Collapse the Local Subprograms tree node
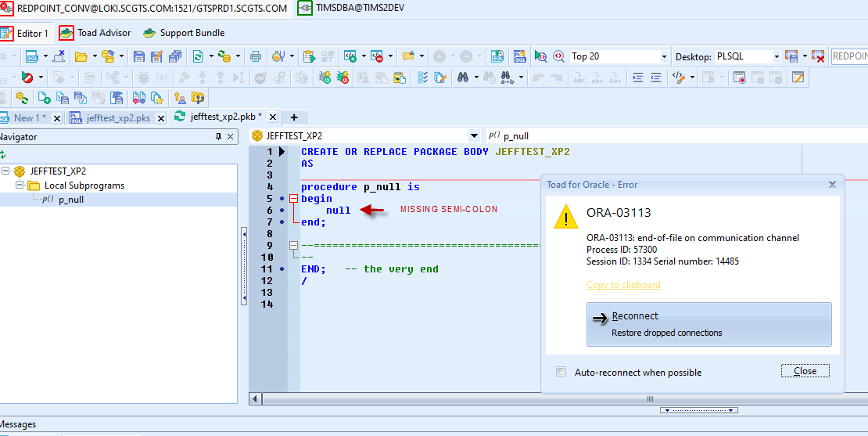 [x=20, y=185]
